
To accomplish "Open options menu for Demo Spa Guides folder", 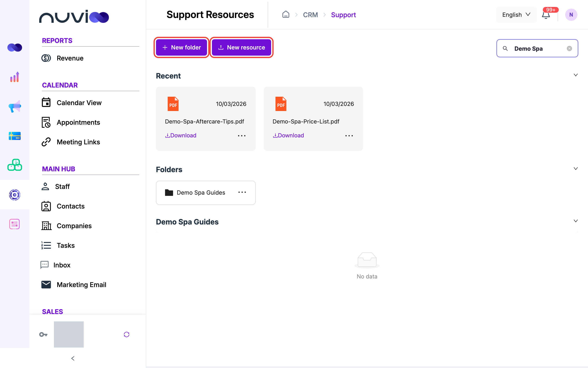I will point(242,192).
